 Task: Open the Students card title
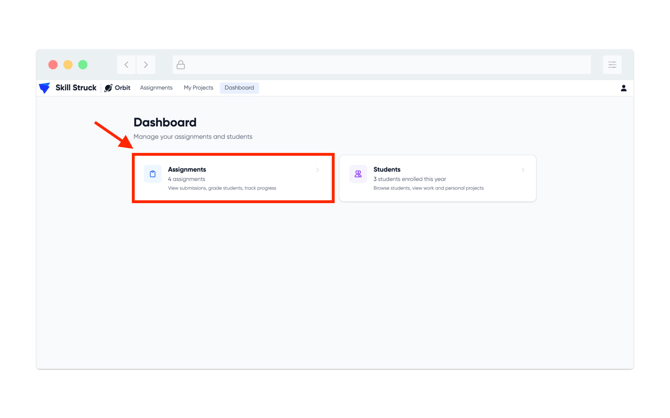(x=387, y=170)
